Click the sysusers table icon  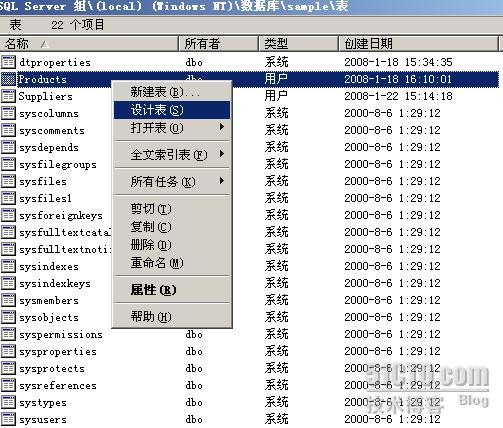tap(8, 419)
